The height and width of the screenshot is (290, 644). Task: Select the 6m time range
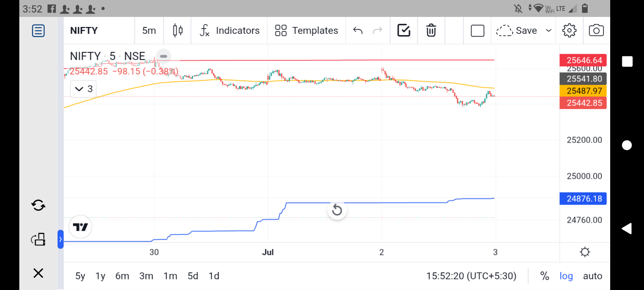(x=122, y=276)
